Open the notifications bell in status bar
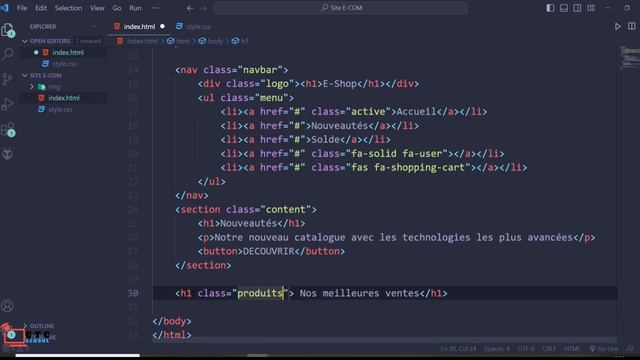Viewport: 640px width, 360px height. pyautogui.click(x=630, y=349)
